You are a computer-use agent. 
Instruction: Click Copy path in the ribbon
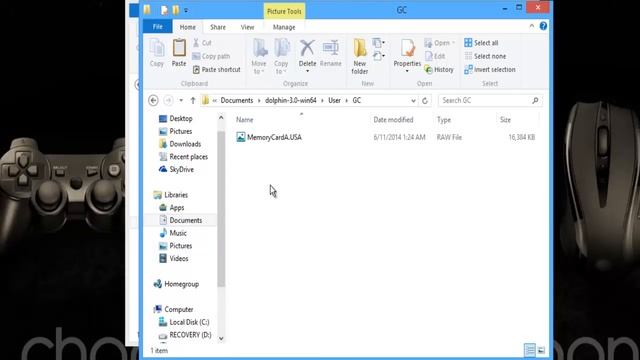[211, 56]
